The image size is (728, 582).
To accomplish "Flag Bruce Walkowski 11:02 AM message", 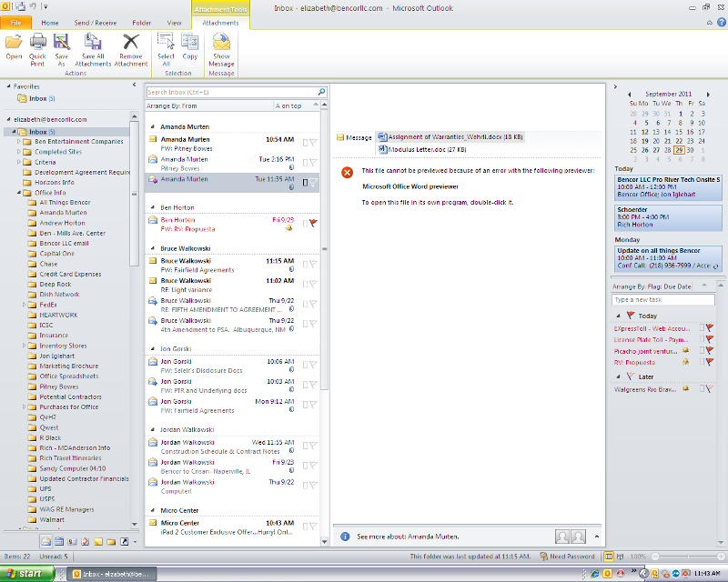I will click(x=313, y=284).
